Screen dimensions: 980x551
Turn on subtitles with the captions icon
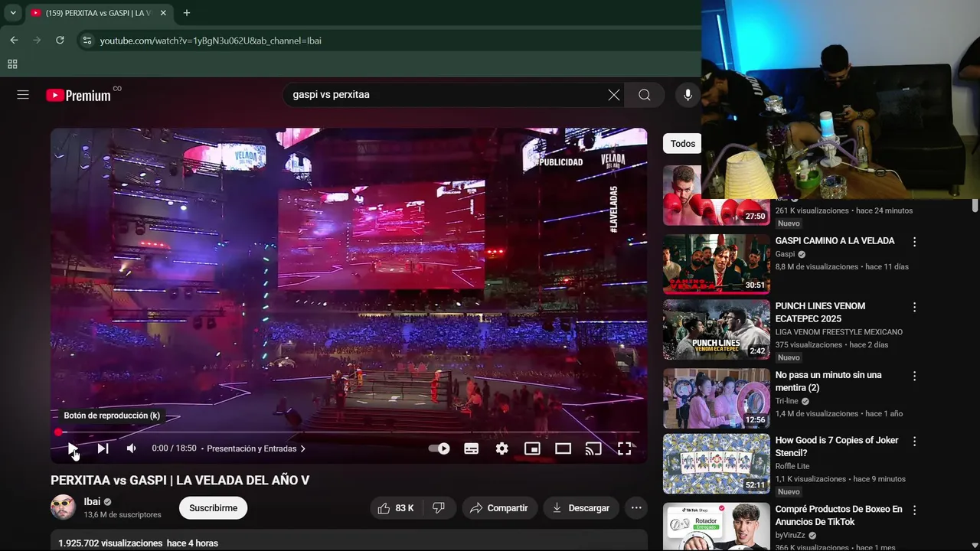(472, 448)
